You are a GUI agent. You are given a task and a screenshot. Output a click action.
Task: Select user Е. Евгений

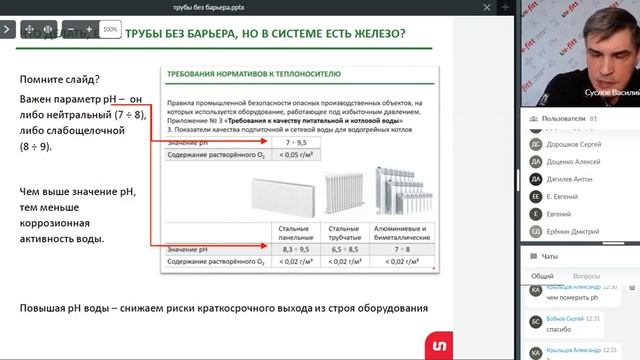coord(562,197)
